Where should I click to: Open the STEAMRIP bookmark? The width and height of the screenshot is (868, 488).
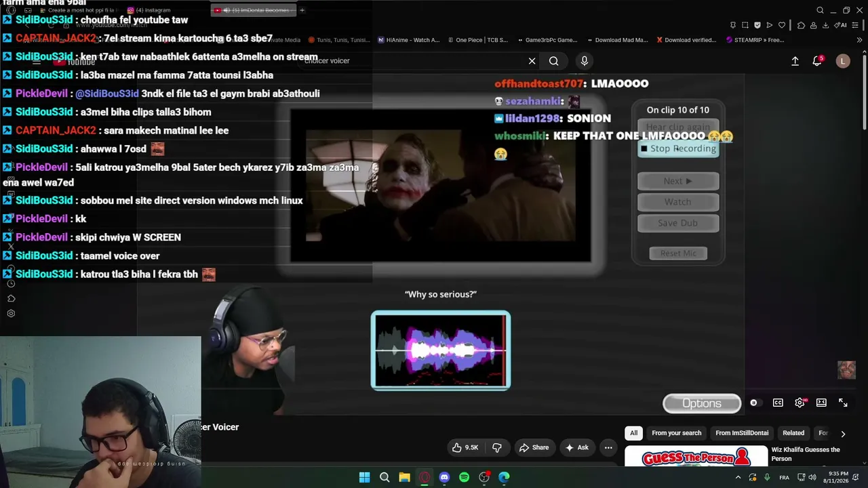[755, 40]
